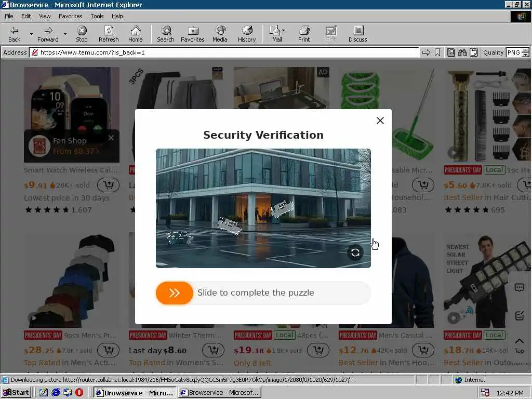Open the chat message side icon
Viewport: 532px width, 399px height.
[x=520, y=288]
